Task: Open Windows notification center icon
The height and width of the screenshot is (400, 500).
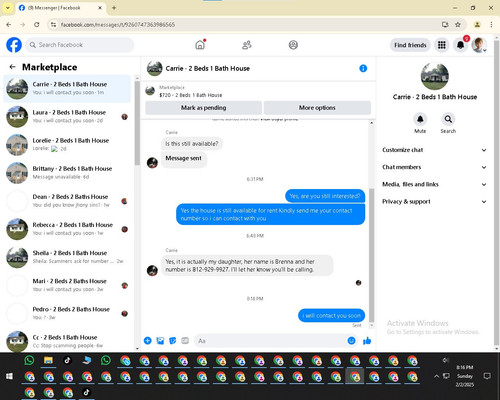Action: tap(487, 376)
